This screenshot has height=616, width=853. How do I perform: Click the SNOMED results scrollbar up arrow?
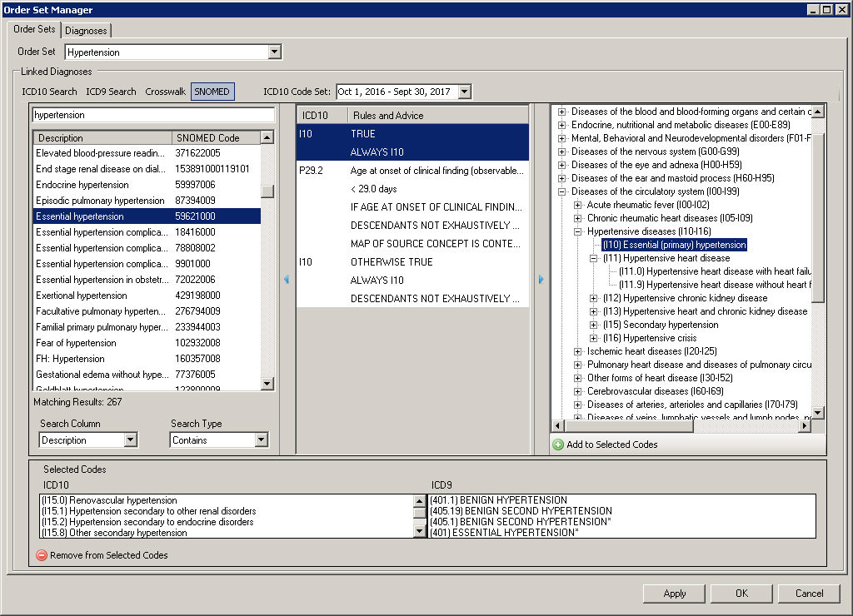pyautogui.click(x=267, y=137)
